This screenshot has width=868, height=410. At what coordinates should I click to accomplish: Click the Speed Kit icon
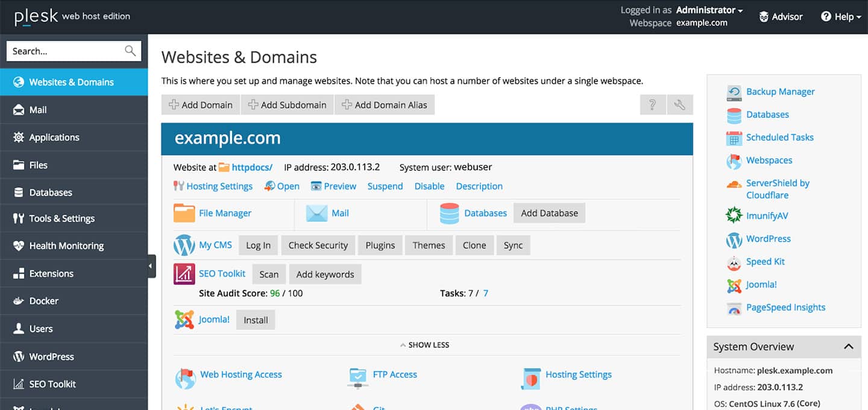click(734, 262)
